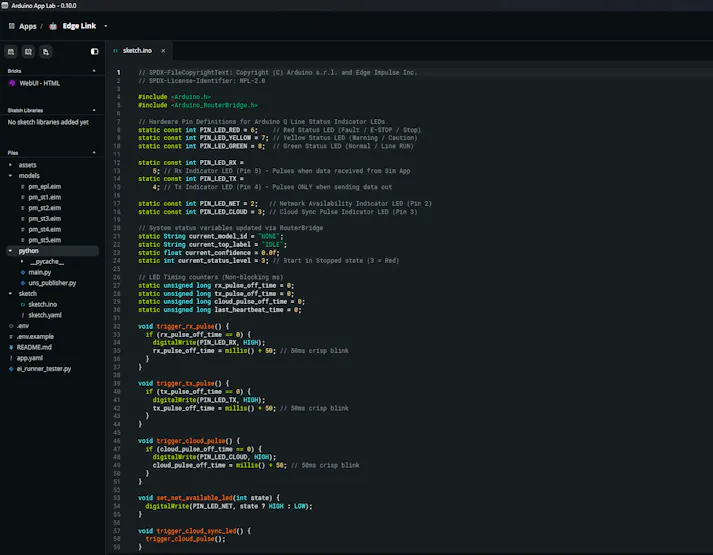Collapse the sketch folder

(x=10, y=294)
